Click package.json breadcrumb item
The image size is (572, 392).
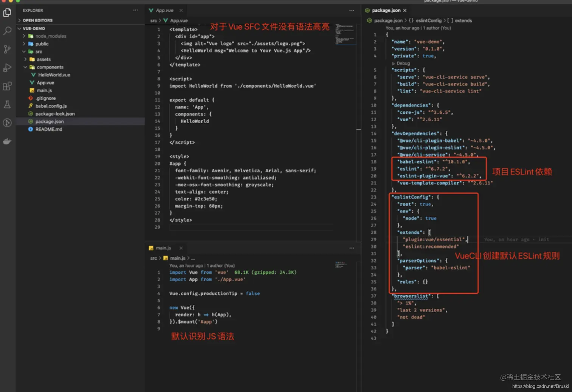click(x=388, y=20)
